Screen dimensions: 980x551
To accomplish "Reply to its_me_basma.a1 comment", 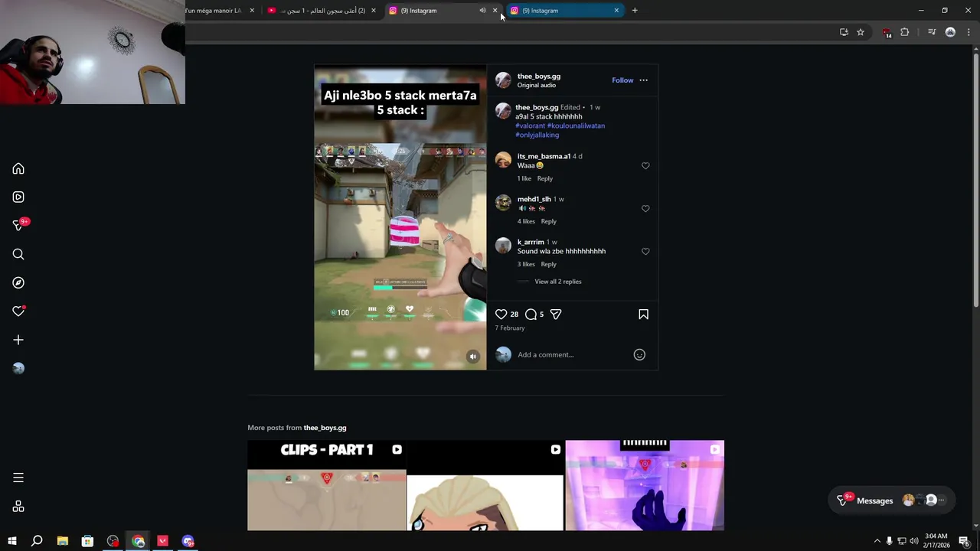I will tap(544, 178).
